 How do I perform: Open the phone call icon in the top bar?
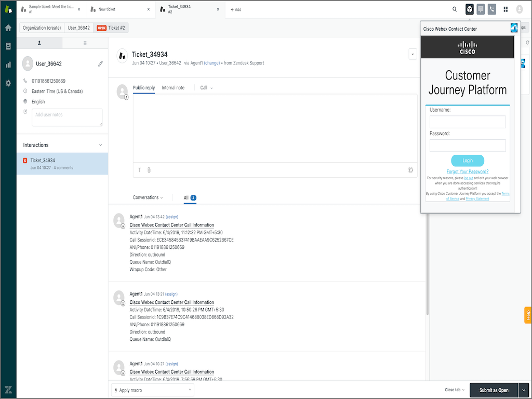coord(492,9)
